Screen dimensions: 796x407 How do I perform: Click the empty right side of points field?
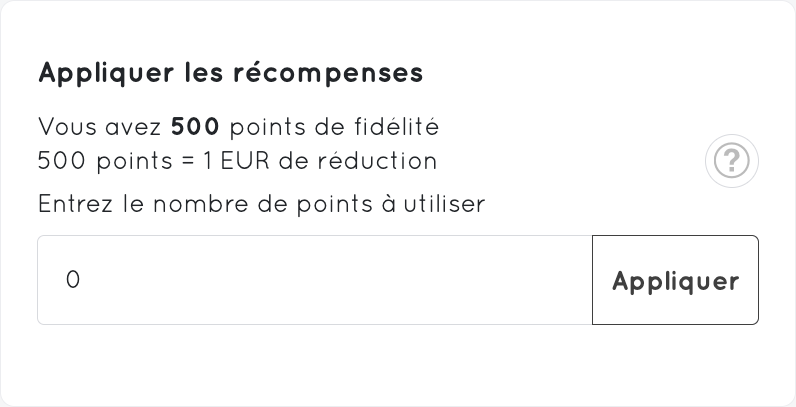click(480, 280)
